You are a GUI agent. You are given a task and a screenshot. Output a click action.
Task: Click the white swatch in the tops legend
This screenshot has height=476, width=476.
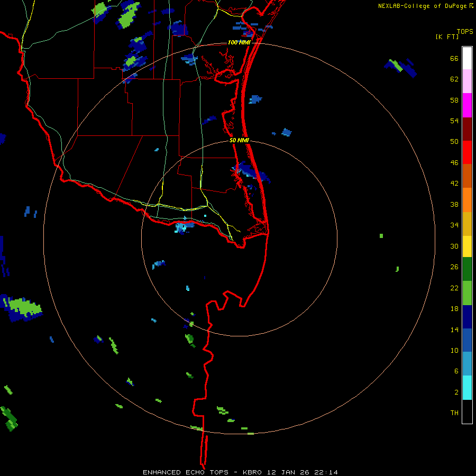click(467, 58)
